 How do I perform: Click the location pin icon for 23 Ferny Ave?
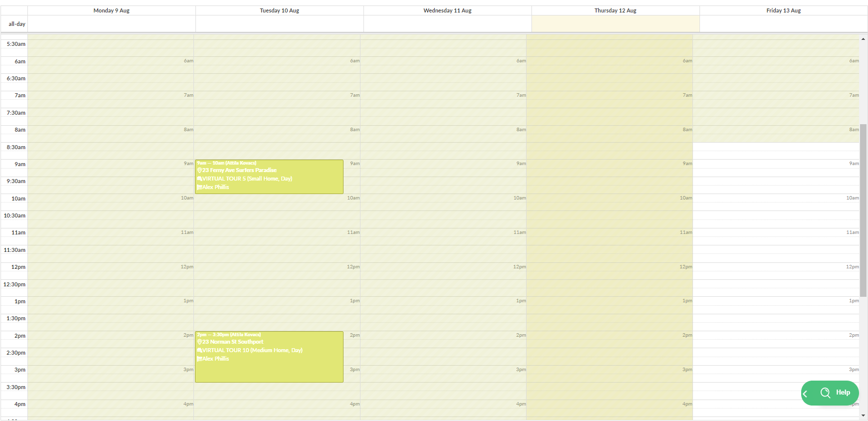[x=199, y=171]
